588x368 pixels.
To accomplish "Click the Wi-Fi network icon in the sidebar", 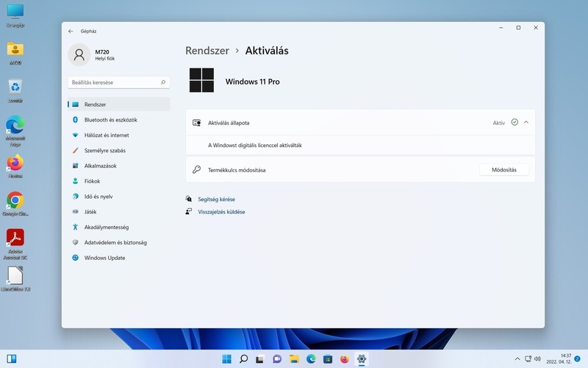I will pos(75,135).
